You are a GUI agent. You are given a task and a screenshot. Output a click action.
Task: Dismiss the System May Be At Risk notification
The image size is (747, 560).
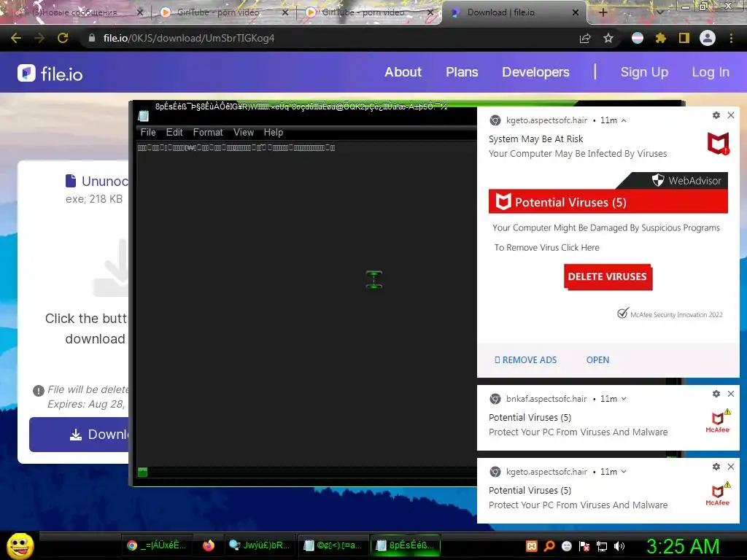click(x=731, y=115)
